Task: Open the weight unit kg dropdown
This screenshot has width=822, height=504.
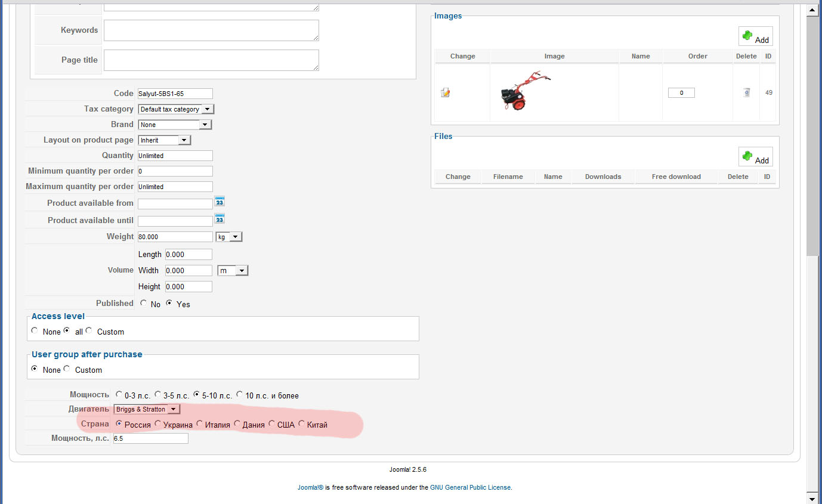Action: (229, 237)
